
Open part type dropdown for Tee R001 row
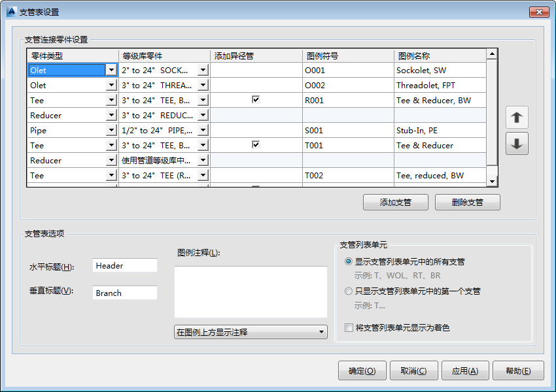pyautogui.click(x=111, y=100)
